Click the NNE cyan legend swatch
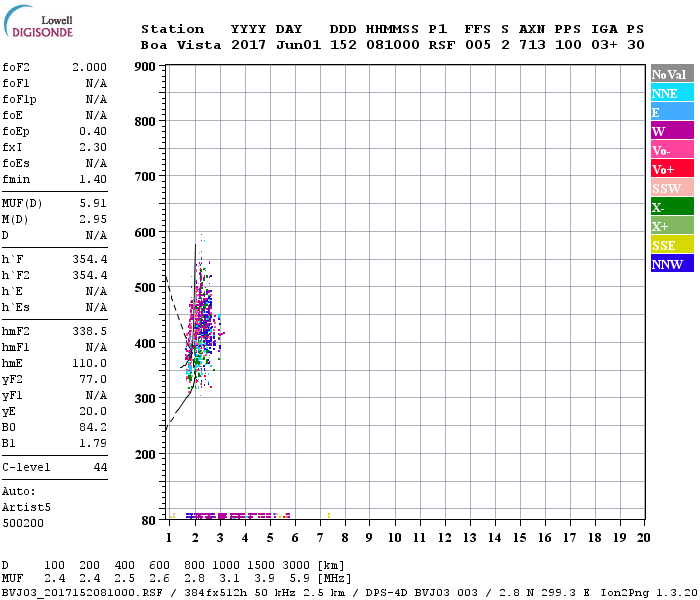Image resolution: width=700 pixels, height=600 pixels. (x=671, y=93)
